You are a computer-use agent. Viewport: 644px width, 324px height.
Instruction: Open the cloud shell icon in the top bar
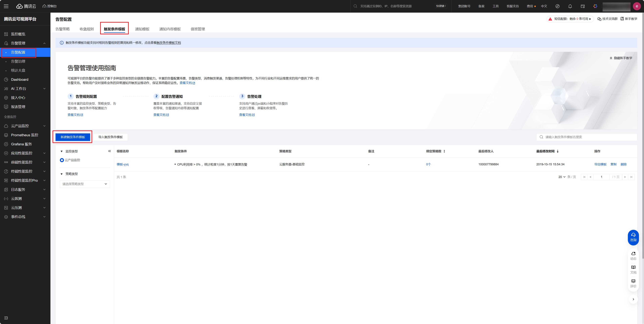click(582, 6)
